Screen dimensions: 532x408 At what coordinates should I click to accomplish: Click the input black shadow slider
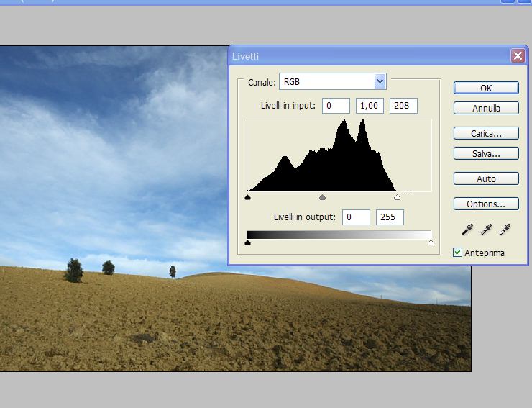[248, 196]
